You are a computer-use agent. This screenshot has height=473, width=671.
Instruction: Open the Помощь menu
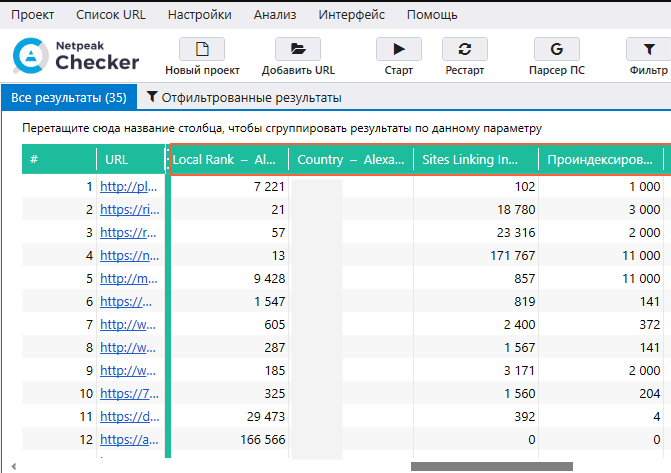coord(433,15)
